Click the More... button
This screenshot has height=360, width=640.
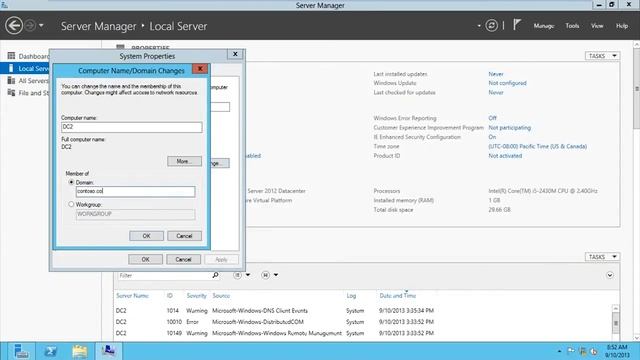click(184, 161)
